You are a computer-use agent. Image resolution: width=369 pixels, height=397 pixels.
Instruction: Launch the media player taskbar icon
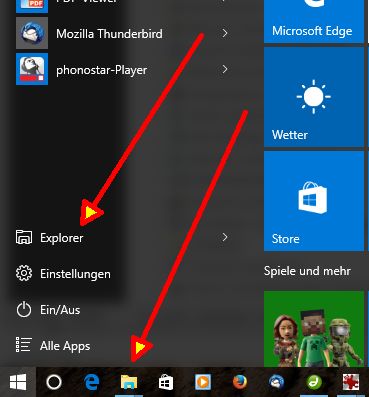coord(203,382)
